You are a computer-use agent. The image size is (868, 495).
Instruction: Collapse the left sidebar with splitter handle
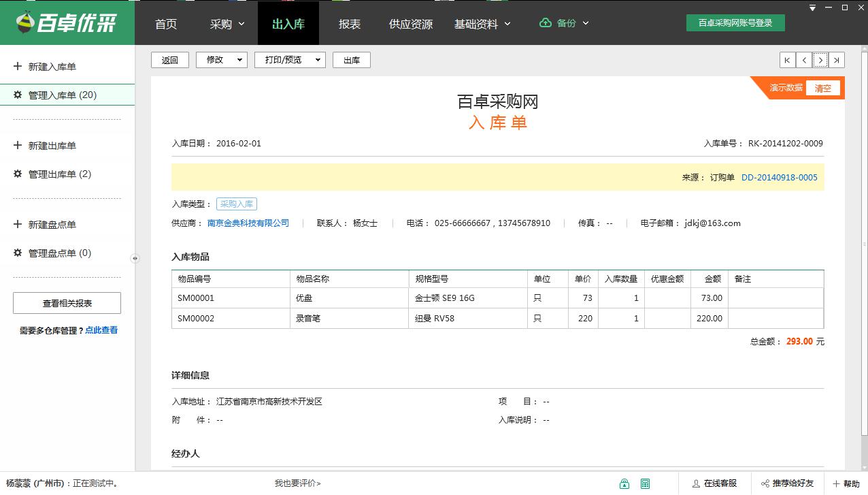point(135,258)
